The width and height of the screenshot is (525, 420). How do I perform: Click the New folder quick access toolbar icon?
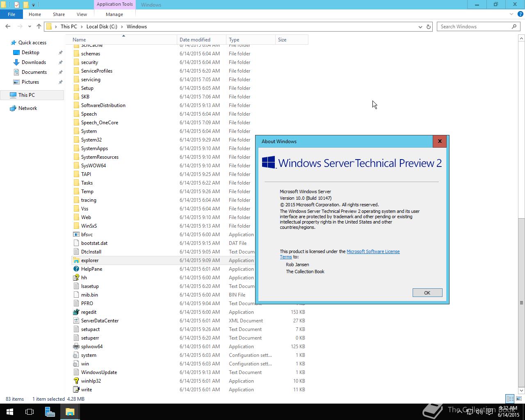[x=25, y=5]
